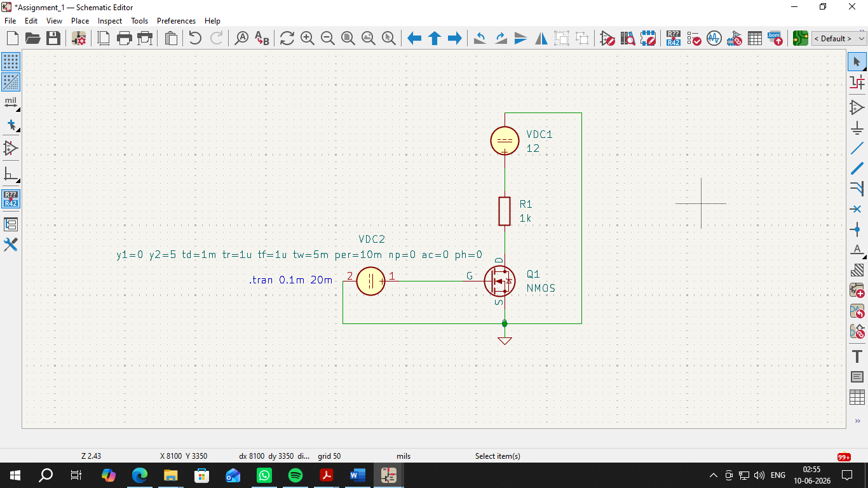Open the Symbol Editor

607,38
